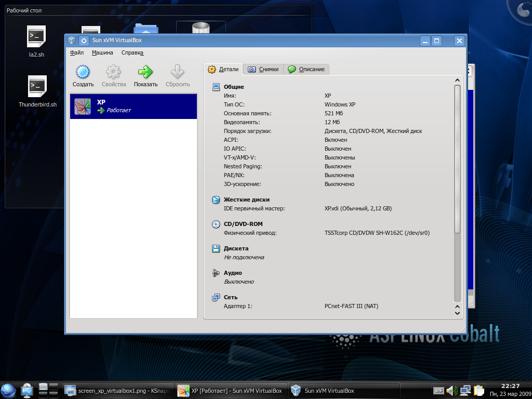The image size is (532, 399).
Task: Select the Thunderbird.sh desktop script icon
Action: coord(37,86)
